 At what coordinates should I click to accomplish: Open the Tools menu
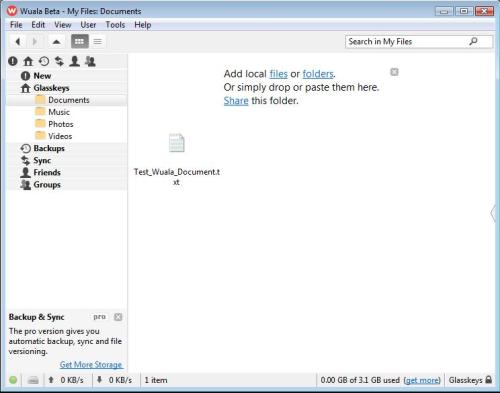pos(115,25)
